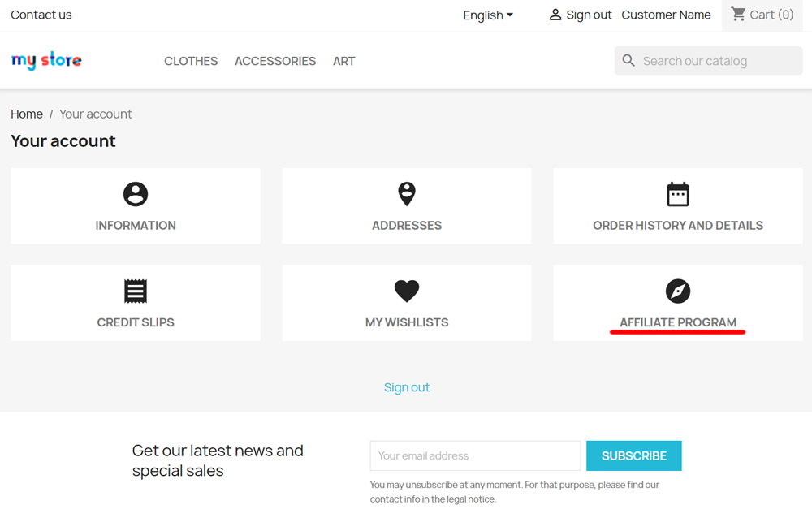Screen dimensions: 812x518
Task: Open the CLOTHES menu
Action: point(191,61)
